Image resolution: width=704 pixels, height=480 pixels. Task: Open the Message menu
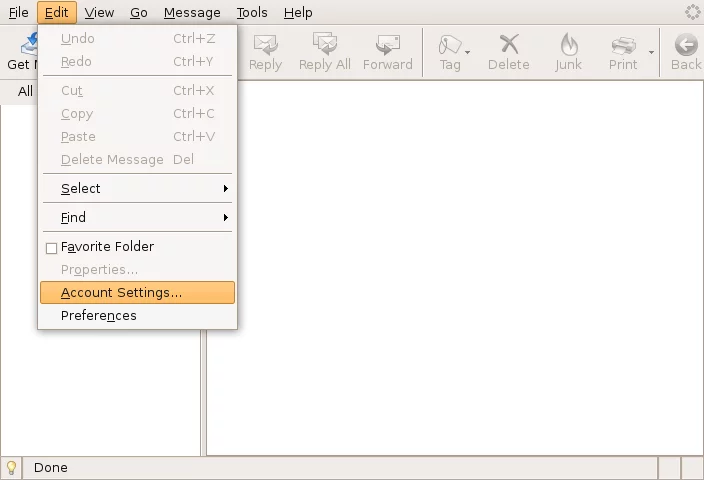click(x=192, y=13)
